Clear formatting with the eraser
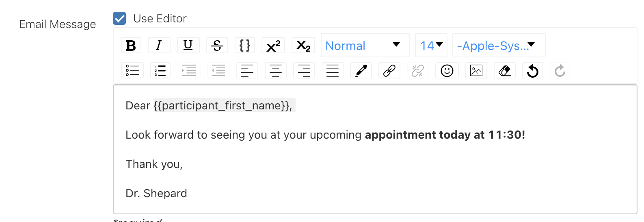This screenshot has height=222, width=644. click(x=504, y=71)
